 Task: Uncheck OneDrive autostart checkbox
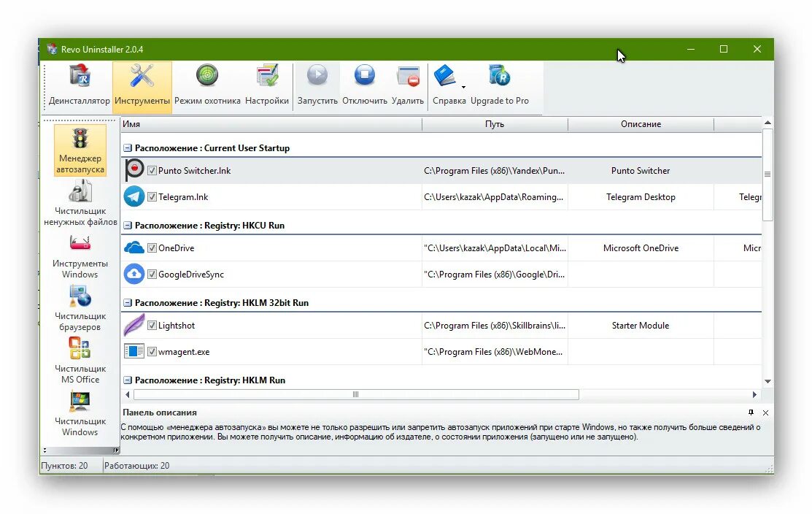(x=152, y=248)
